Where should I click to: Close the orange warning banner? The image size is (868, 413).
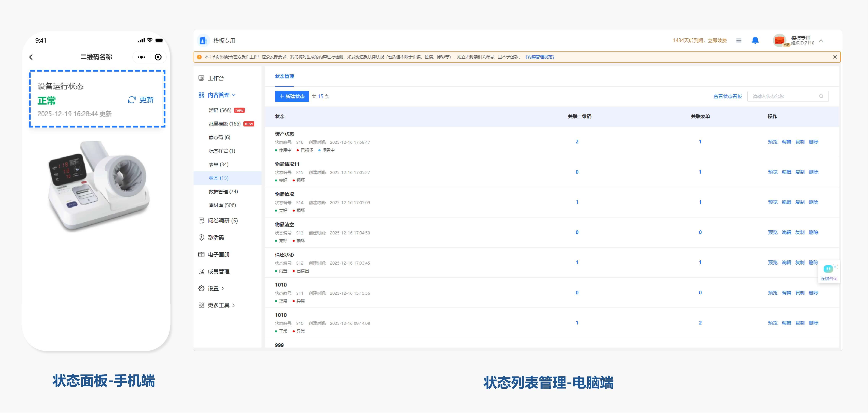point(835,57)
